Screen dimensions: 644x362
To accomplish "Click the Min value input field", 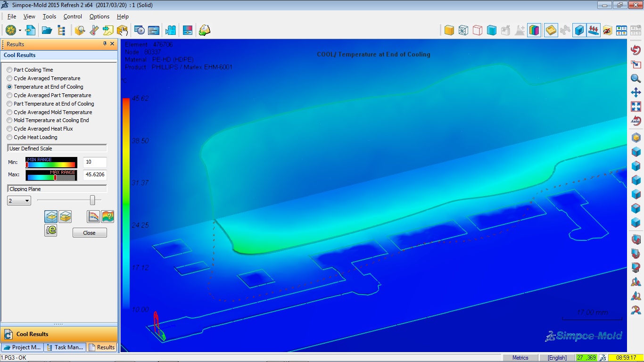I will [95, 162].
